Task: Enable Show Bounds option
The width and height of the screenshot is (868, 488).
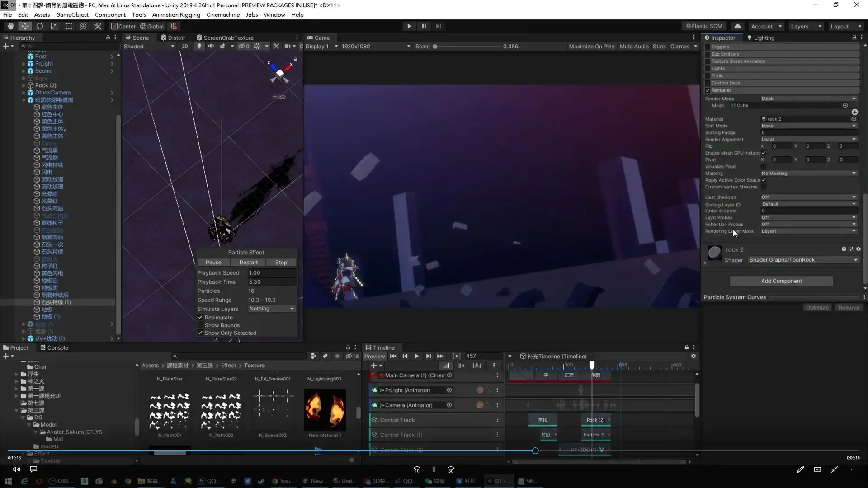Action: [200, 325]
